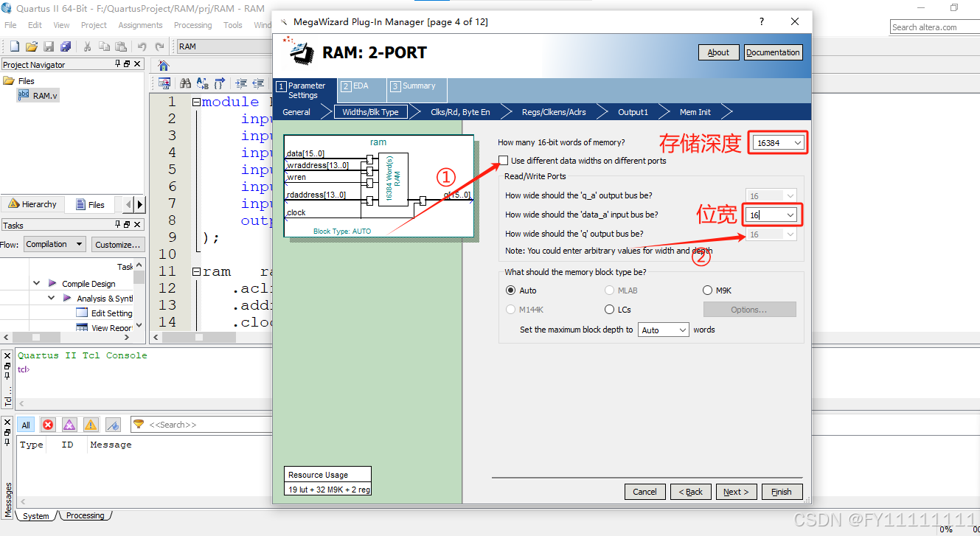Click the decrease indent icon
980x536 pixels.
pos(258,83)
